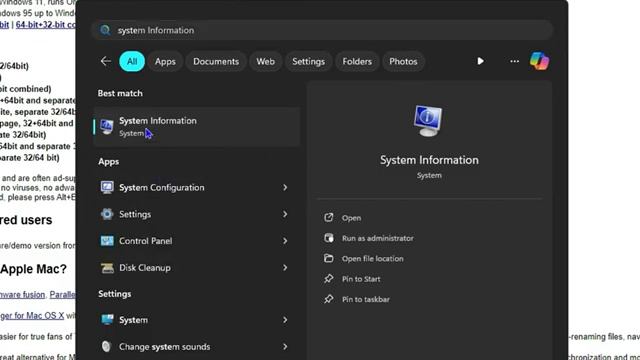Viewport: 640px width, 360px height.
Task: Click the Open file location folder icon
Action: 329,258
